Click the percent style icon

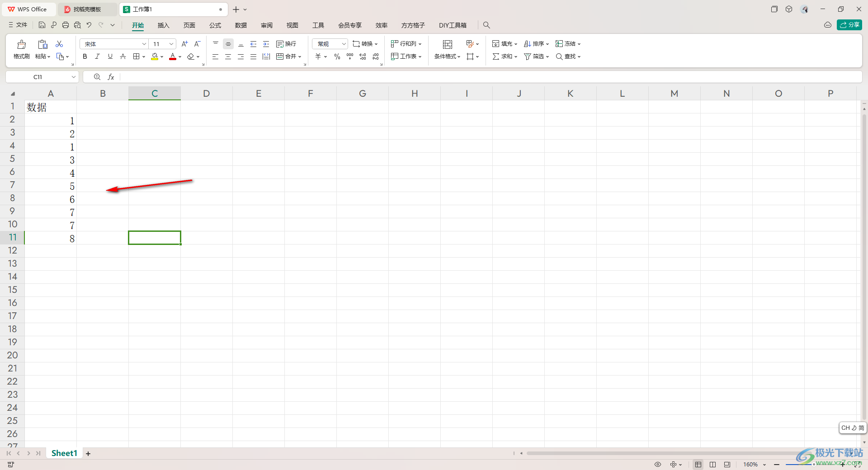tap(337, 56)
